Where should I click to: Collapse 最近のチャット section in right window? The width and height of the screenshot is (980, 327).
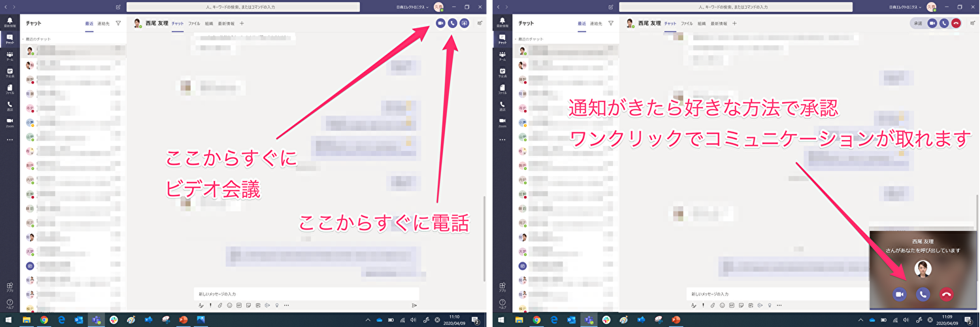[531, 39]
